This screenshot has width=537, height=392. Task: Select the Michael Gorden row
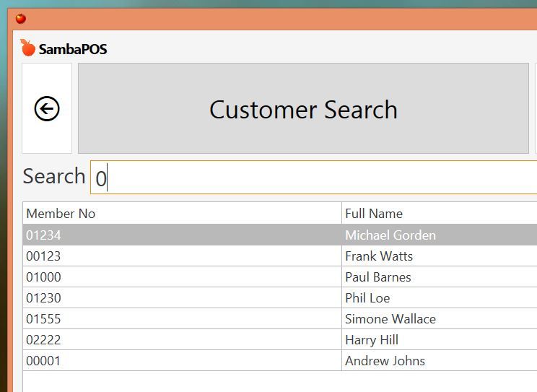[280, 235]
